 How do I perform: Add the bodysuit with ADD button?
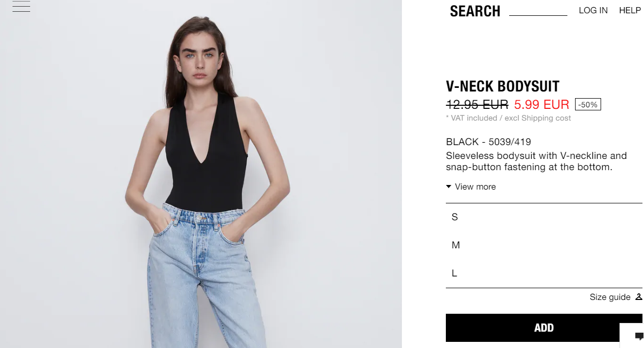(x=544, y=328)
